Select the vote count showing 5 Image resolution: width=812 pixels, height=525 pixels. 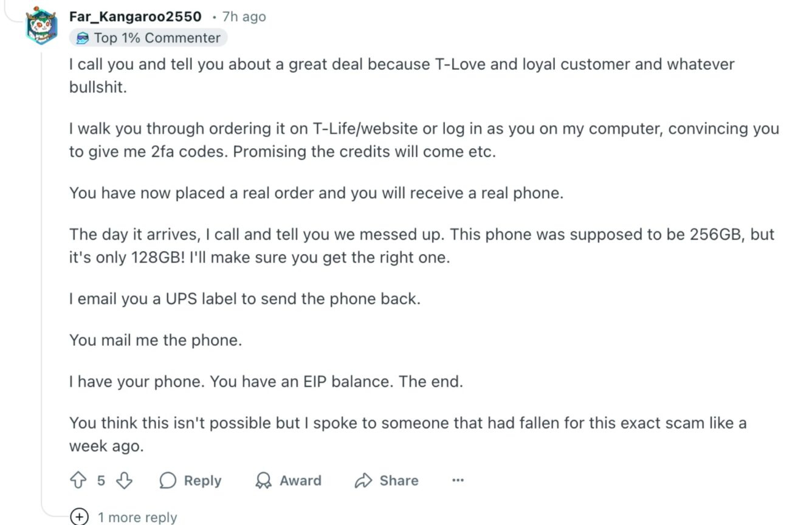coord(100,481)
